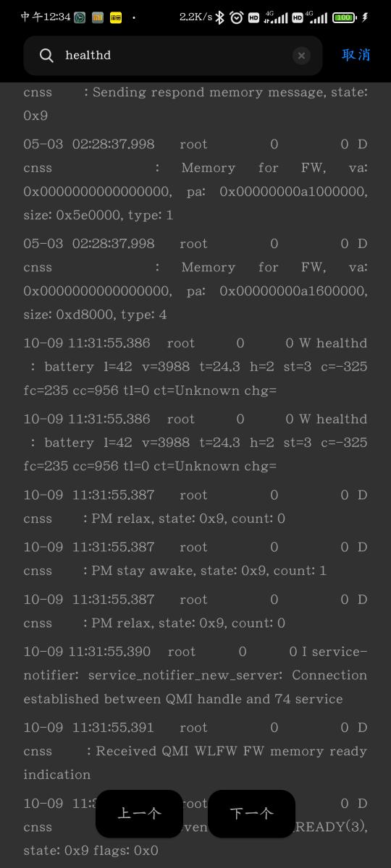Select log entry with size 0xd8000
The image size is (391, 868).
[195, 279]
